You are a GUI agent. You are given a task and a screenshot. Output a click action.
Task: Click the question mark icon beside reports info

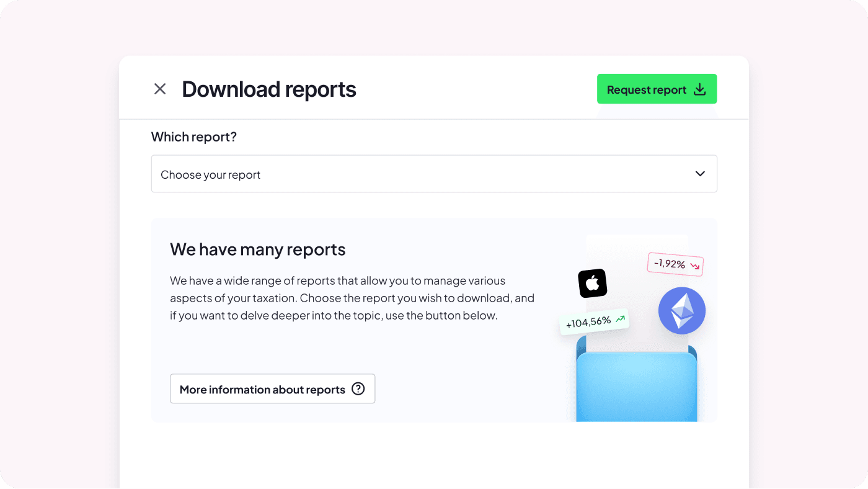pos(358,388)
